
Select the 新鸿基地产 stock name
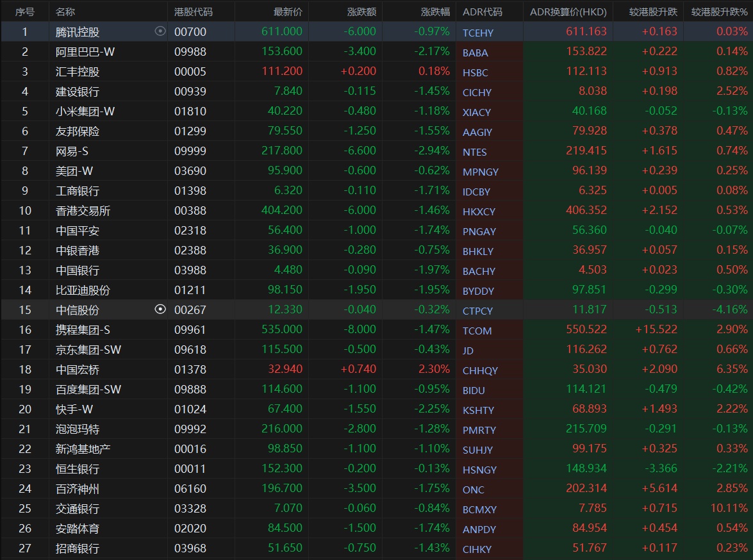click(x=83, y=449)
